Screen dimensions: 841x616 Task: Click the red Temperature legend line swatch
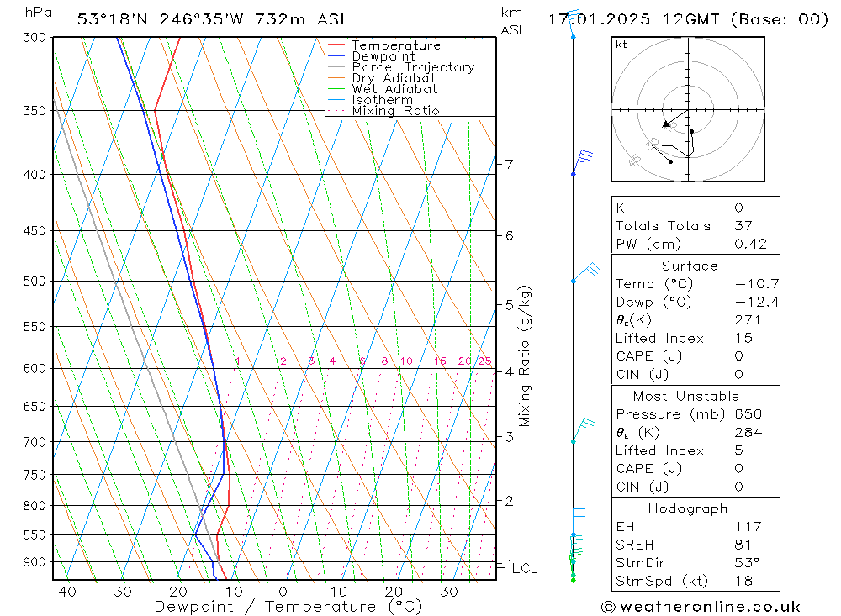click(336, 45)
